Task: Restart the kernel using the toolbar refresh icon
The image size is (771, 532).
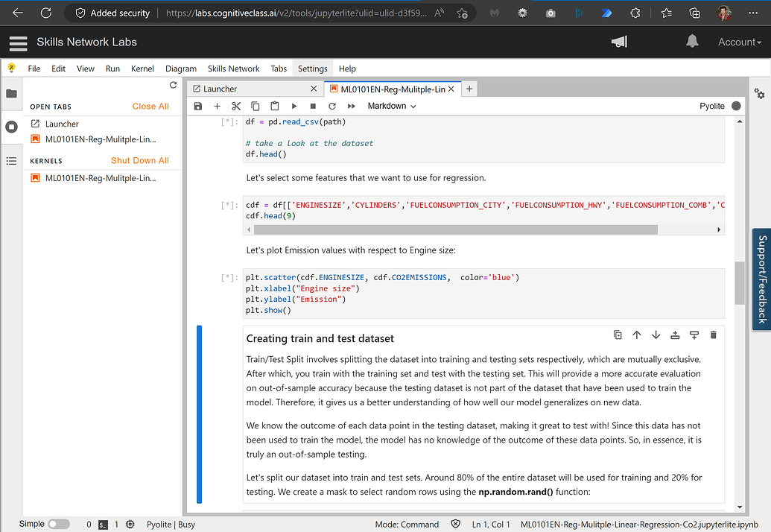Action: [332, 107]
